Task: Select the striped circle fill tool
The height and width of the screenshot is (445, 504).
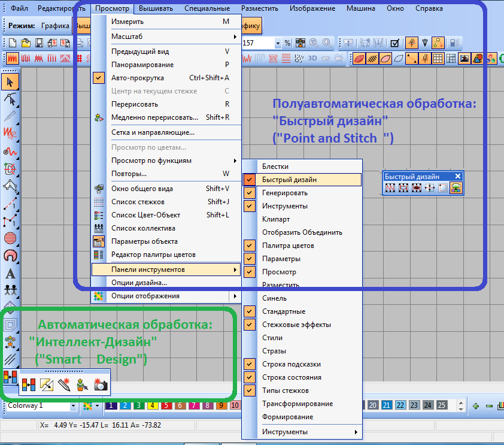Action: click(10, 238)
